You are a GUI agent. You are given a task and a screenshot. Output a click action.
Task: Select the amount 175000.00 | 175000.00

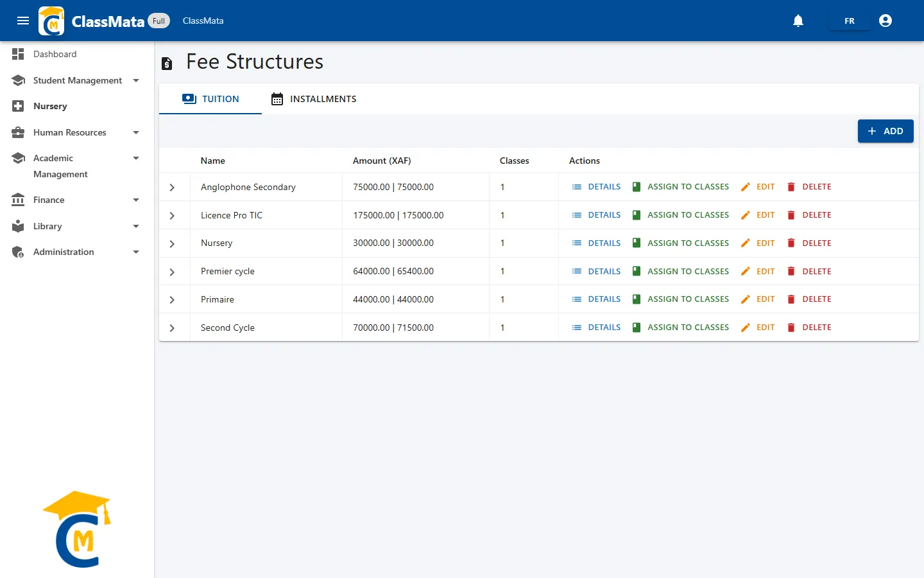398,215
